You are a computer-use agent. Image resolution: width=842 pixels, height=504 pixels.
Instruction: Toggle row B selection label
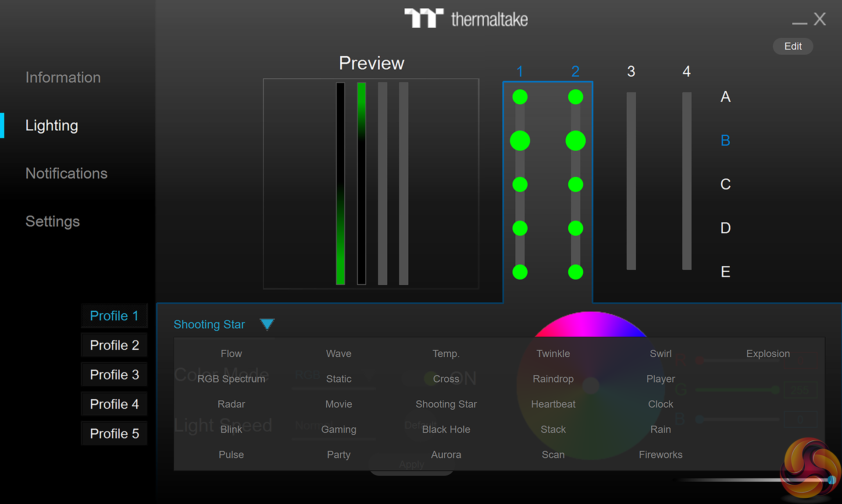725,141
